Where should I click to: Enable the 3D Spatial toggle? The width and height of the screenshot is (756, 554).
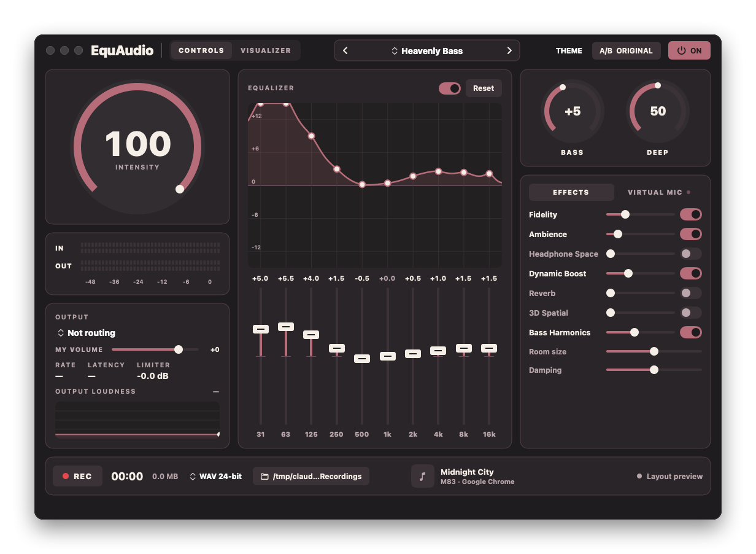pos(690,313)
